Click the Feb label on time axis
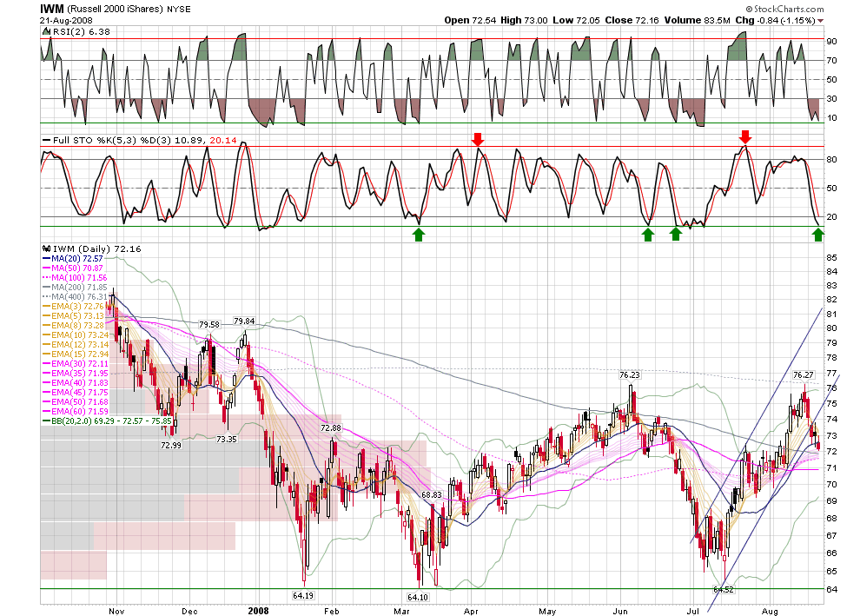Viewport: 860px width, 616px height. [332, 611]
